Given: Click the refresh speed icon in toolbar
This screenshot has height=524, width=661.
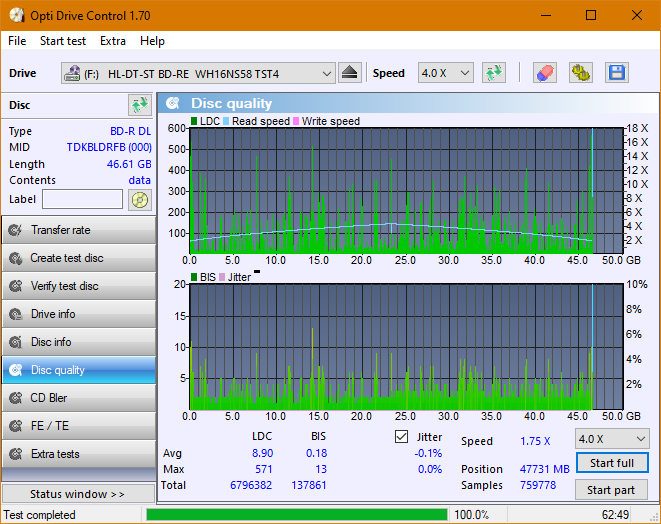Looking at the screenshot, I should [493, 73].
